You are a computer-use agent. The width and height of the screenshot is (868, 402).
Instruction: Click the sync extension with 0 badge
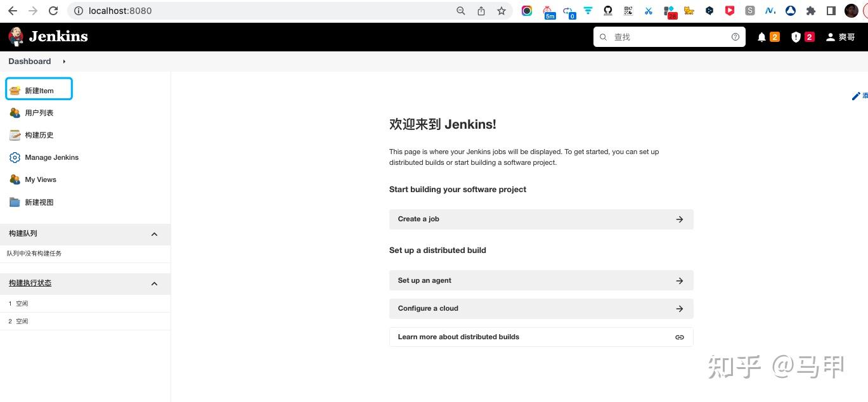[569, 11]
